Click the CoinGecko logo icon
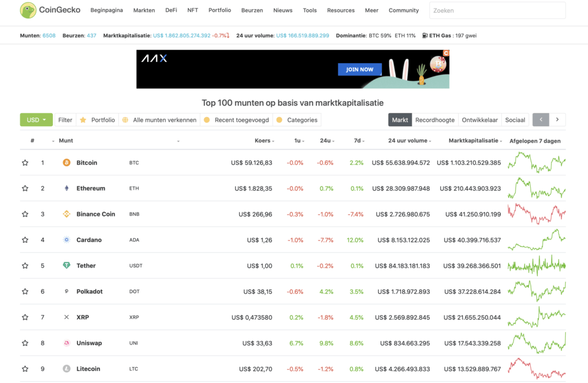The image size is (588, 383). [28, 10]
